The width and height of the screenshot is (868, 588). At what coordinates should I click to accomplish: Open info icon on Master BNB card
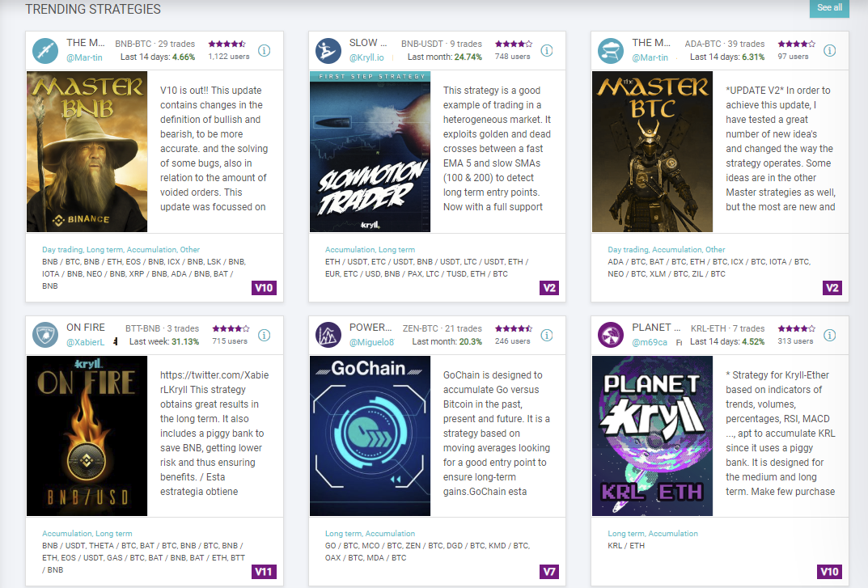click(x=264, y=50)
